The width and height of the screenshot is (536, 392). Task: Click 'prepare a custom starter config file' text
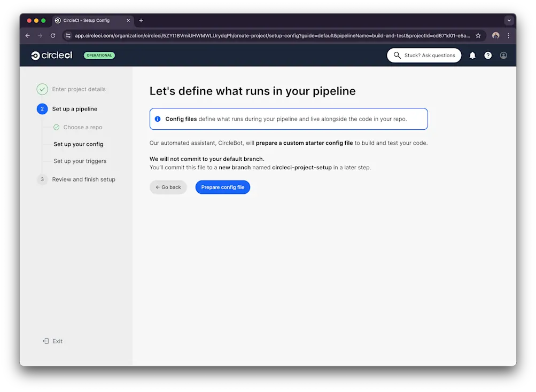[x=304, y=143]
